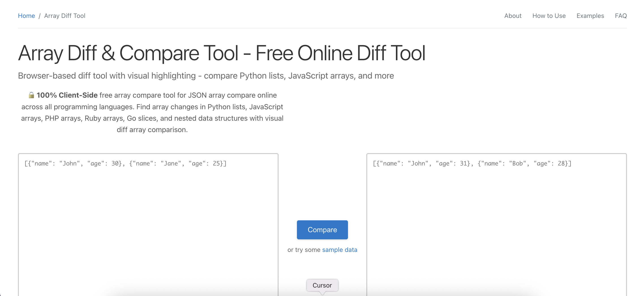
Task: Jump to the Examples section
Action: click(590, 16)
